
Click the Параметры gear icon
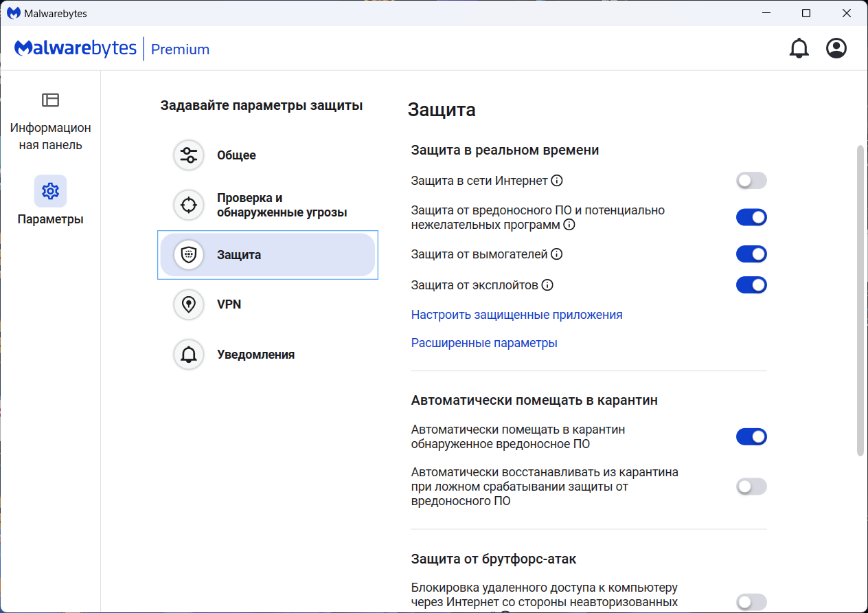tap(50, 191)
